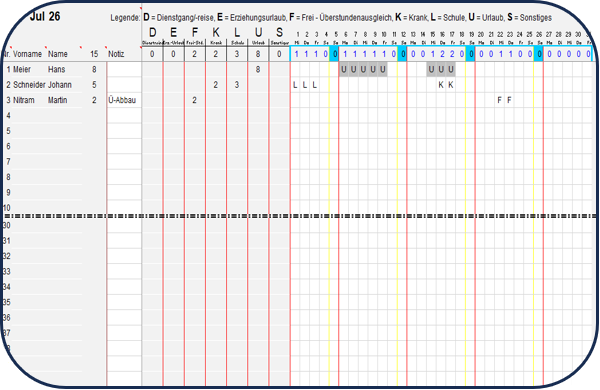Select the D Dienstreise column header

152,33
